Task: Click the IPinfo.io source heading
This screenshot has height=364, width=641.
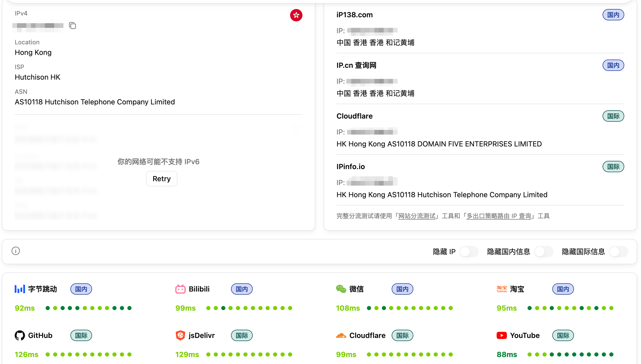Action: click(351, 167)
